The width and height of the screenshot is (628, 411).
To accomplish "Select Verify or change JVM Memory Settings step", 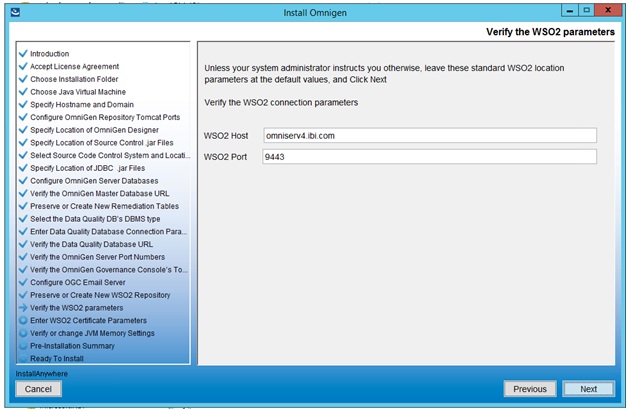I will tap(92, 333).
